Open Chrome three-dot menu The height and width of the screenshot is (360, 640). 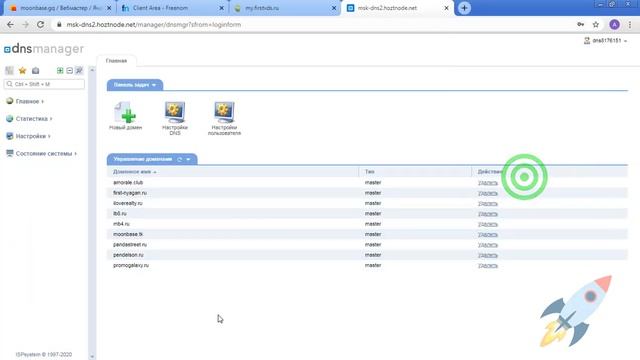(x=630, y=24)
